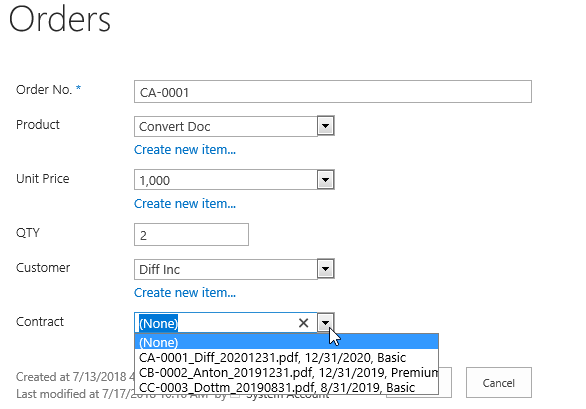Screen dimensions: 586x409
Task: Pick CB-0002_Anton_20191231.pdf Premium contract
Action: [286, 372]
